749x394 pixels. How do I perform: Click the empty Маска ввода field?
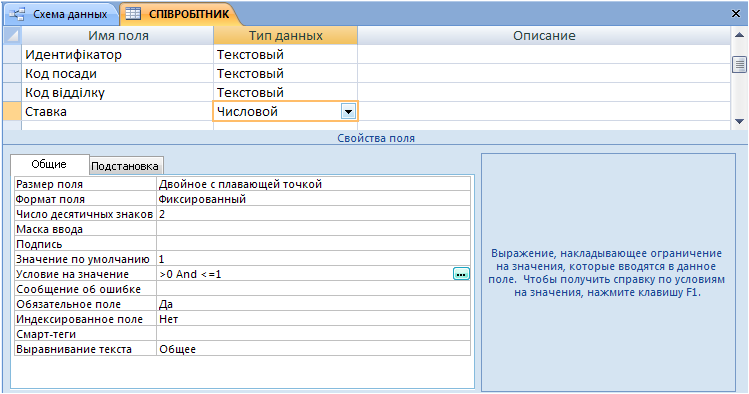pos(313,229)
